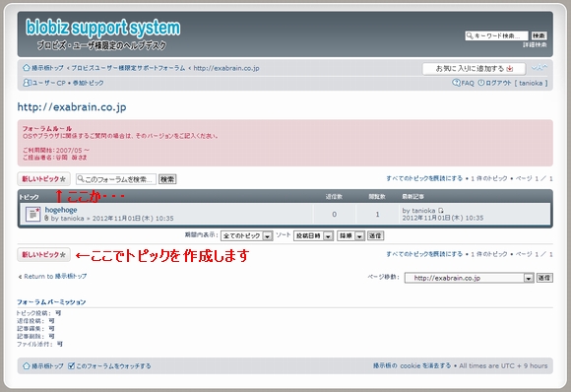Viewport: 571px width, 392px height.
Task: Click the 閲覧数 value 1 for hogehoge
Action: click(x=377, y=214)
